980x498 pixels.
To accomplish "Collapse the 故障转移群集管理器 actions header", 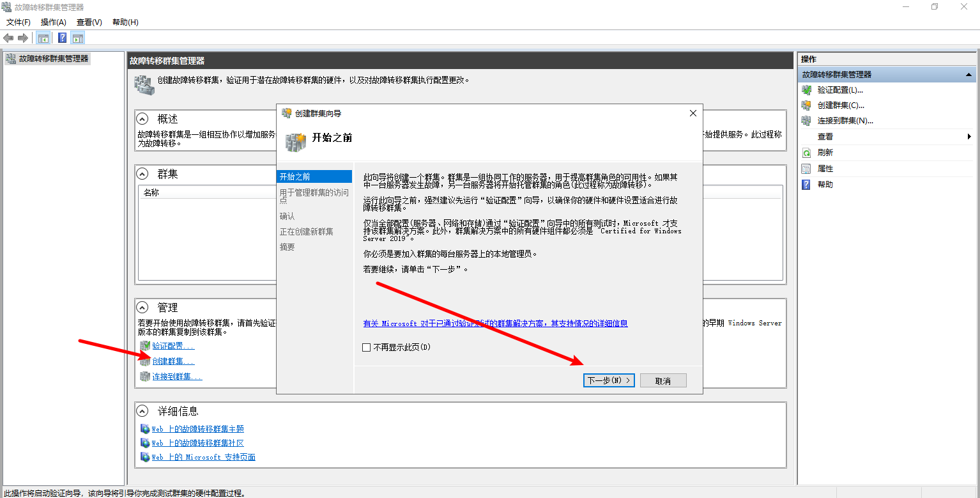I will click(x=969, y=75).
